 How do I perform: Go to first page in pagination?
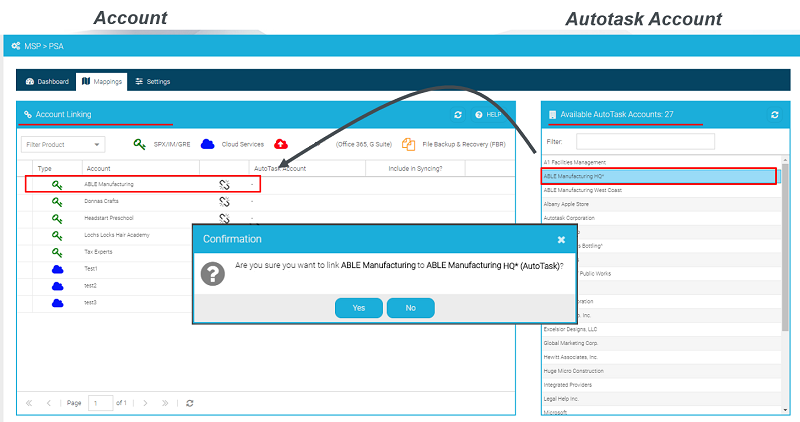coord(29,403)
